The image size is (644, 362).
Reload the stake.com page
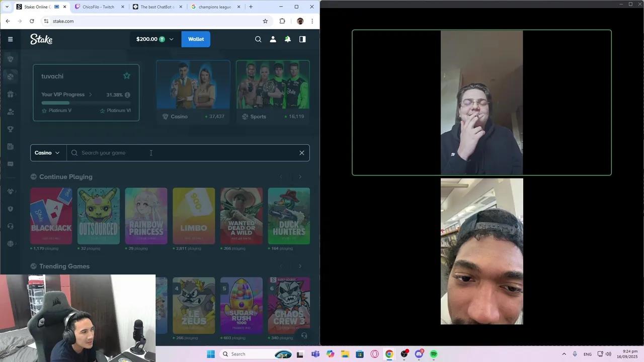[x=32, y=21]
